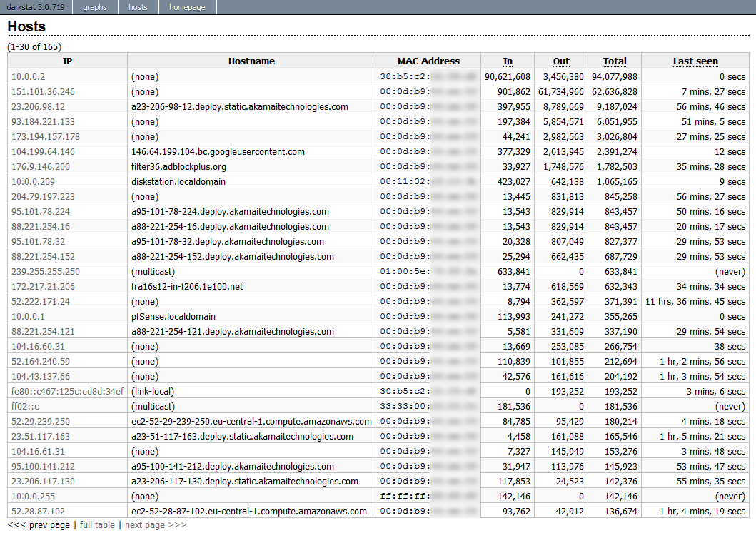
Task: Open the fe80::c467:125c:ed8d:34ef host
Action: (x=67, y=391)
